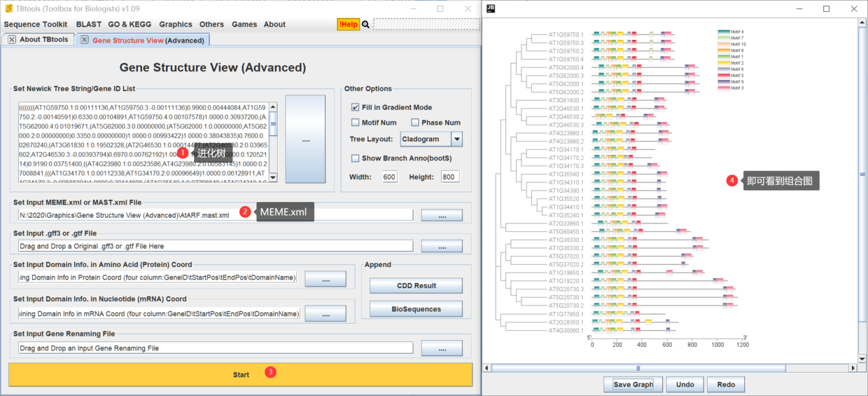Screen dimensions: 868x396
Task: Enable the Motif Num checkbox
Action: tap(356, 123)
